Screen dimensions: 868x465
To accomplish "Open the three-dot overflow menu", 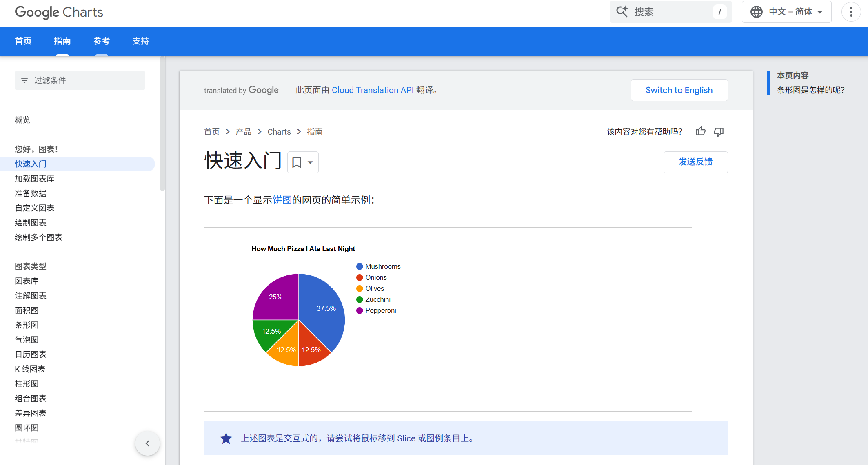I will coord(851,12).
